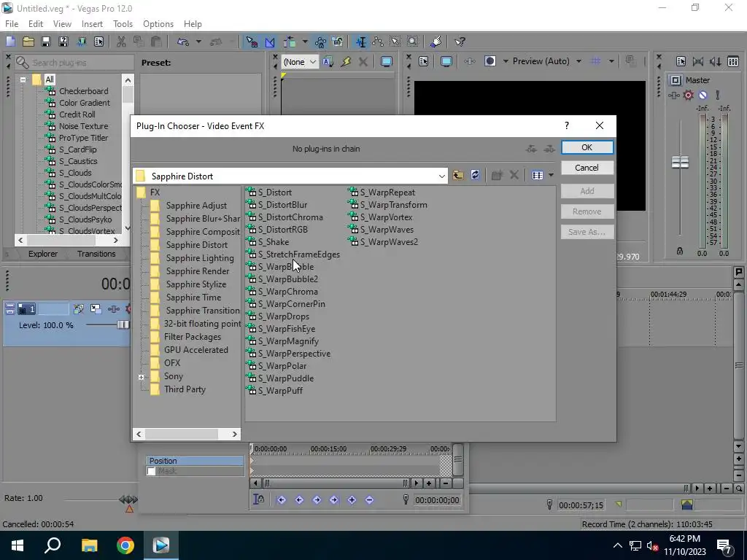The height and width of the screenshot is (560, 747).
Task: Open Windows search from taskbar
Action: pyautogui.click(x=53, y=545)
